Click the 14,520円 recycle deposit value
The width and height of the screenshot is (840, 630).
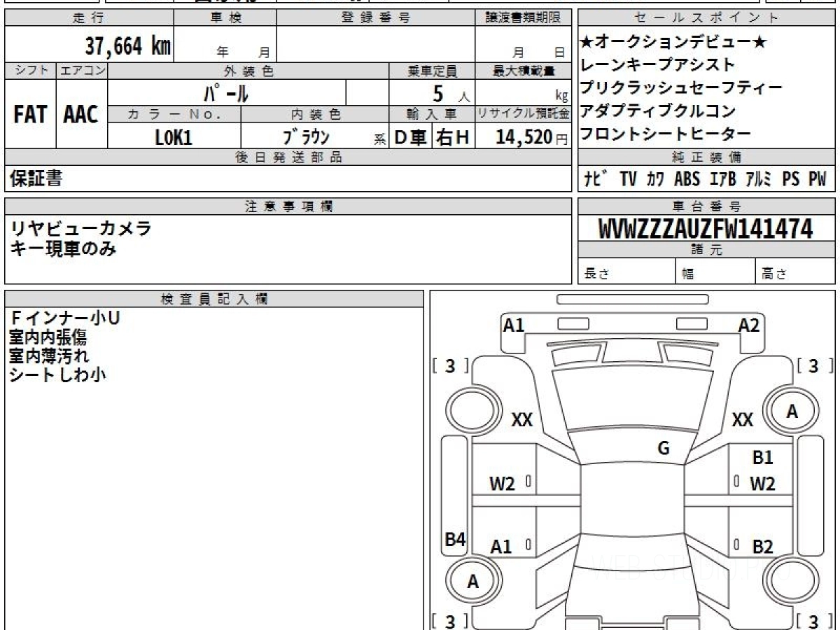click(x=532, y=137)
